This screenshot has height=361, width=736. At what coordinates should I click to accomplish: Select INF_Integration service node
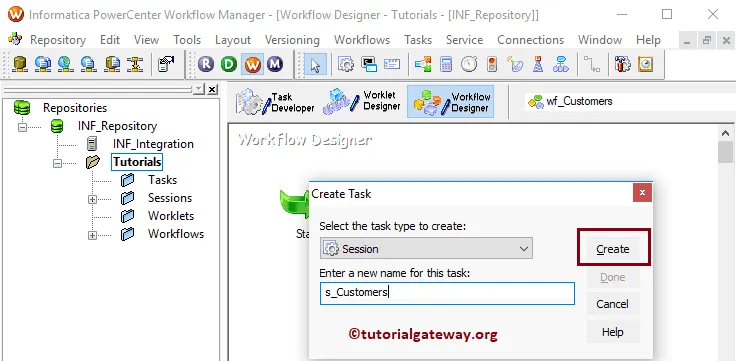(153, 144)
